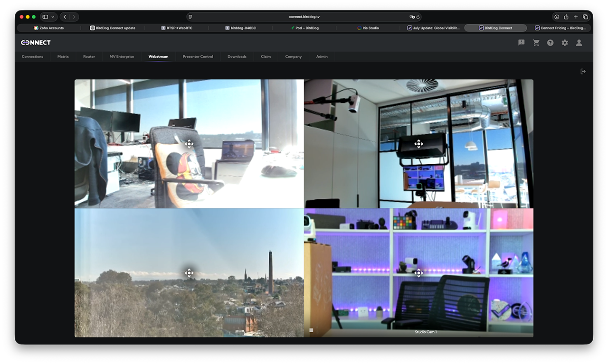Switch to the Matrix tab
Viewport: 608px width, 364px height.
[63, 56]
